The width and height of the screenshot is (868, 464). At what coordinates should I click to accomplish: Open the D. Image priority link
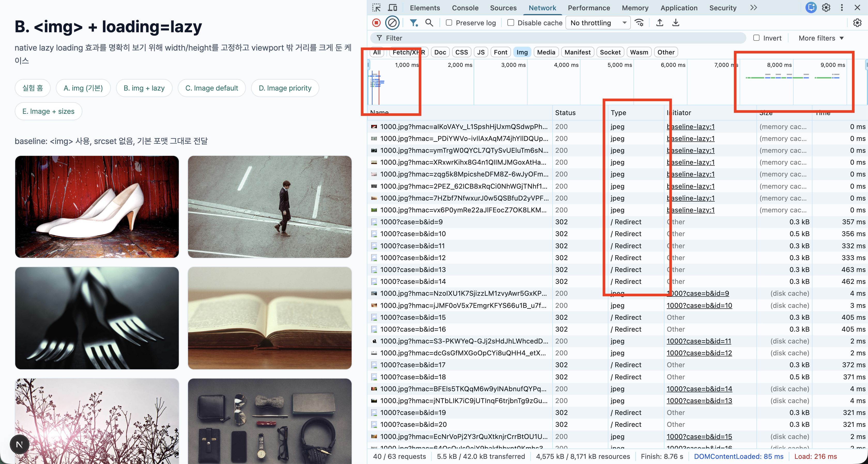[285, 88]
